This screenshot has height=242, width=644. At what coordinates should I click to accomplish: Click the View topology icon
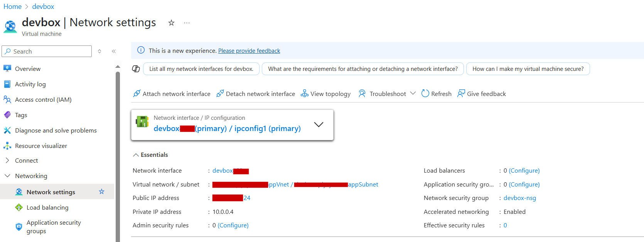[305, 93]
